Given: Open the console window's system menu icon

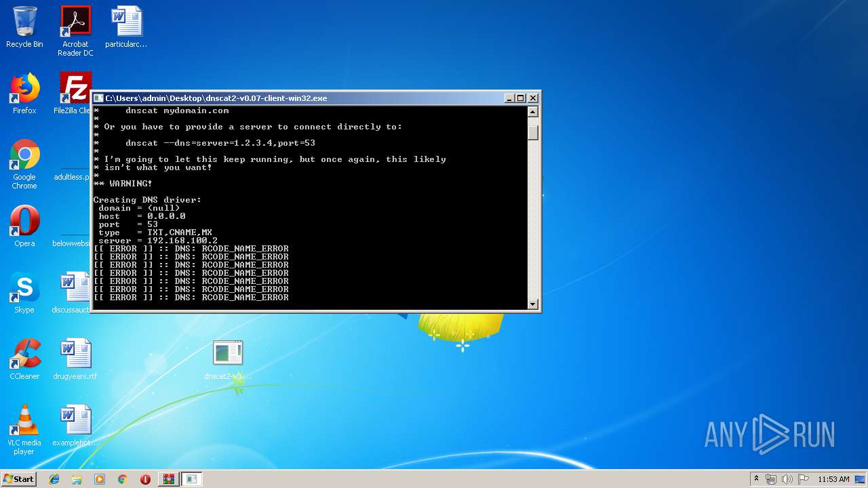Looking at the screenshot, I should (x=98, y=98).
